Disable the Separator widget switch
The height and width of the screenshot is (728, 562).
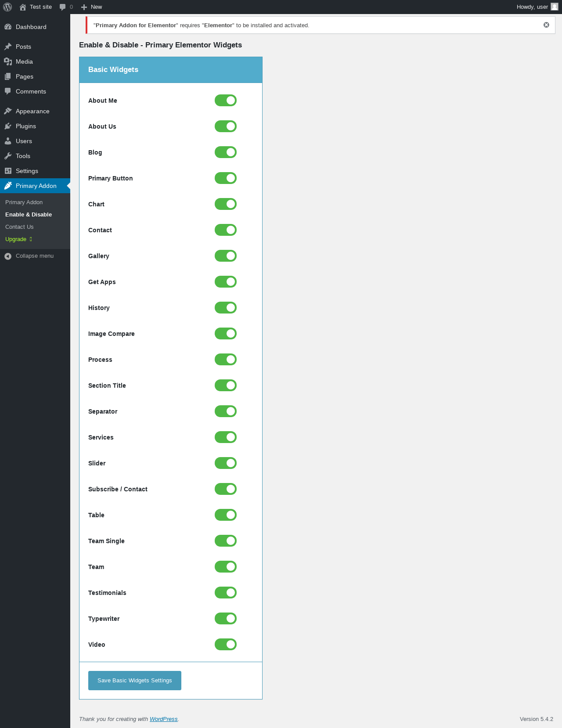click(x=226, y=411)
